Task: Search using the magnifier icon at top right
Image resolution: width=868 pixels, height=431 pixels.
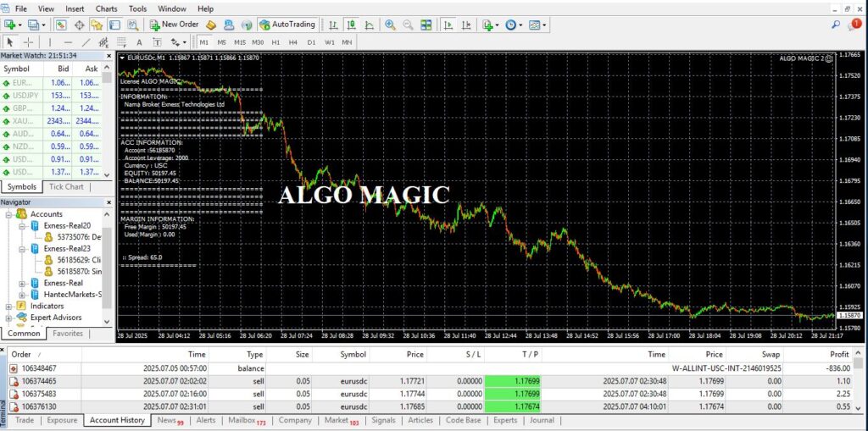Action: pyautogui.click(x=837, y=25)
